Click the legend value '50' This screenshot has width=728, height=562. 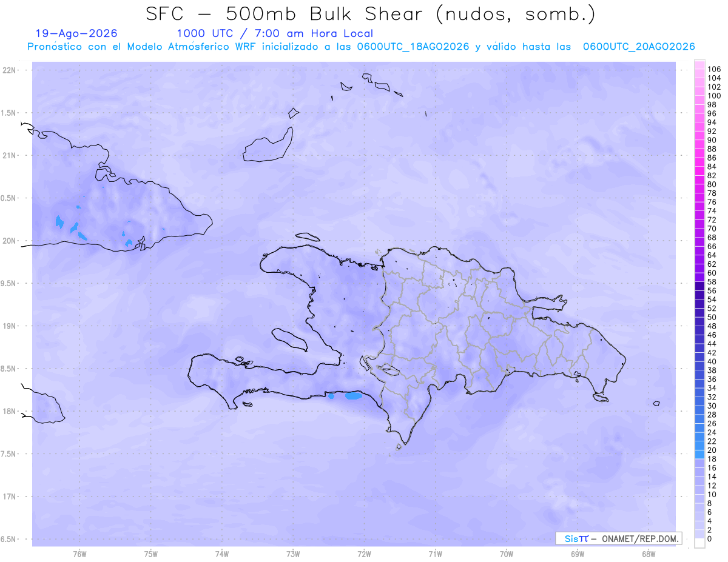point(712,317)
